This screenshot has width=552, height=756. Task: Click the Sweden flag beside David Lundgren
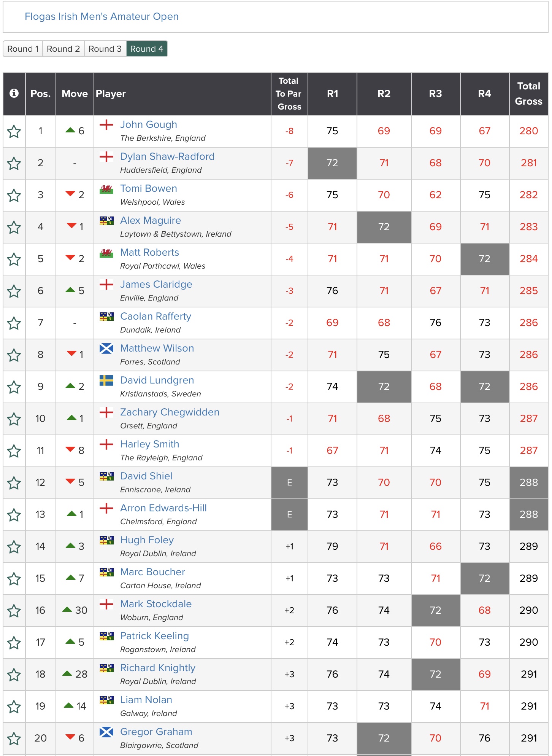click(x=106, y=380)
